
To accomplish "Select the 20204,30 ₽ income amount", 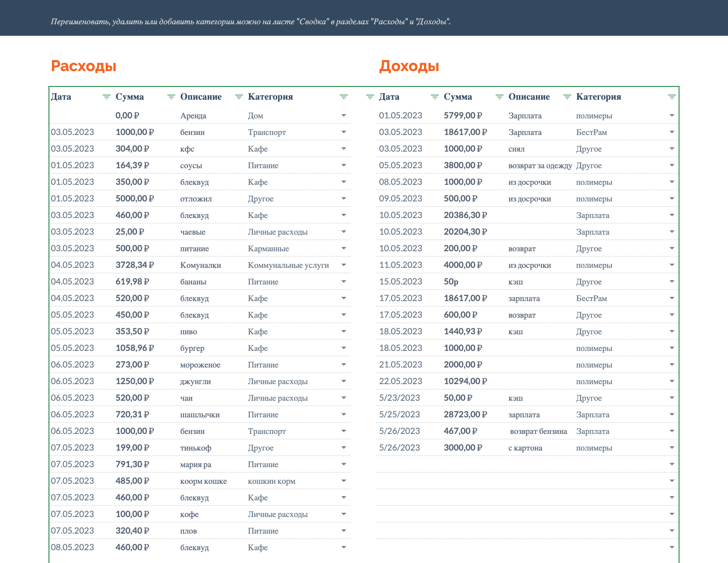I will click(x=465, y=232).
